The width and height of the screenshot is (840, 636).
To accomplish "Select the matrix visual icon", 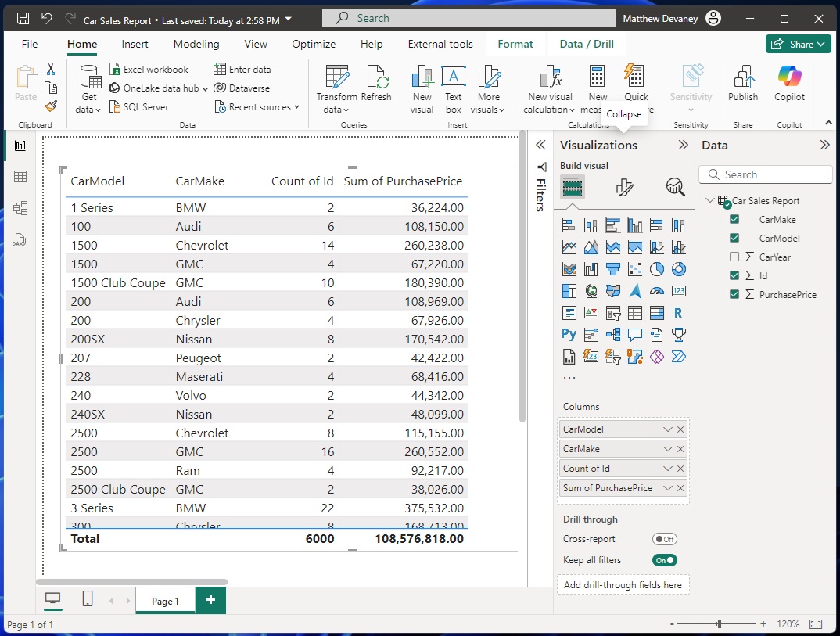I will coord(657,312).
